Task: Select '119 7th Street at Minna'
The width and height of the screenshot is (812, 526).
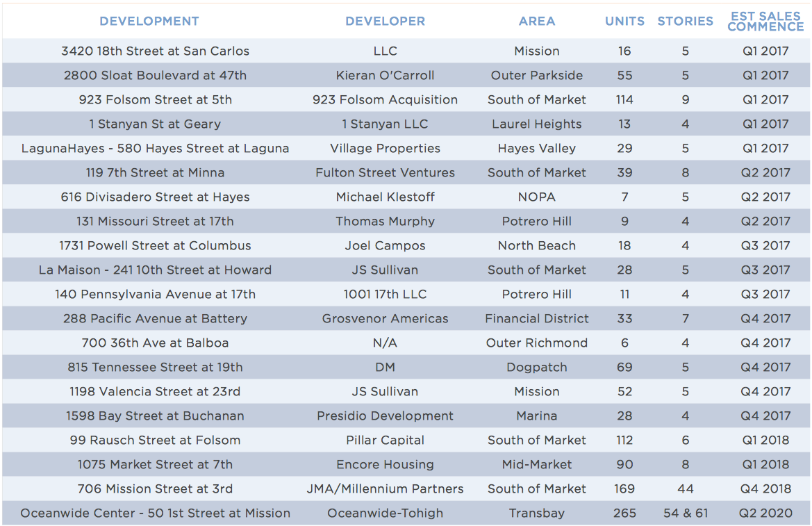Action: [x=155, y=172]
